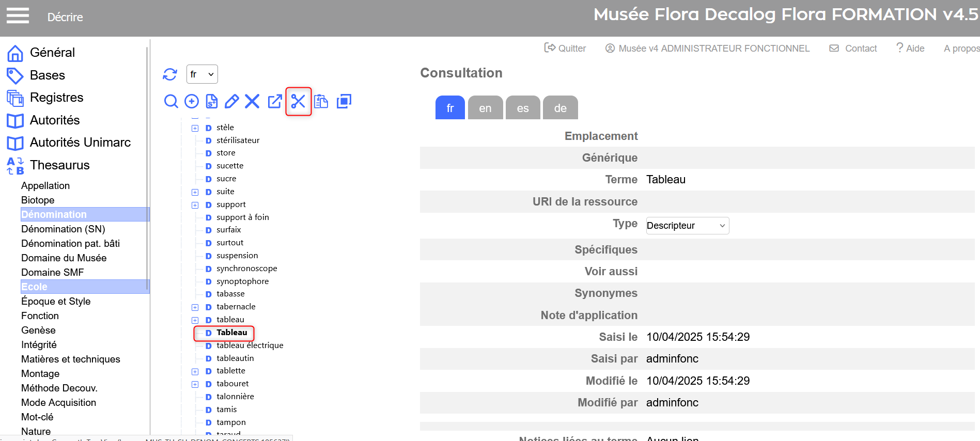Screen dimensions: 980x441
Task: Expand the tabouret tree node
Action: (195, 384)
